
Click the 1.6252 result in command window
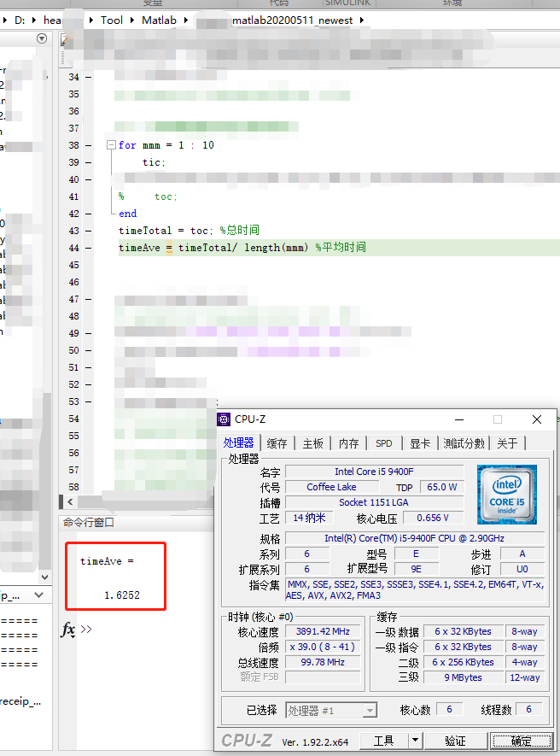click(x=122, y=595)
